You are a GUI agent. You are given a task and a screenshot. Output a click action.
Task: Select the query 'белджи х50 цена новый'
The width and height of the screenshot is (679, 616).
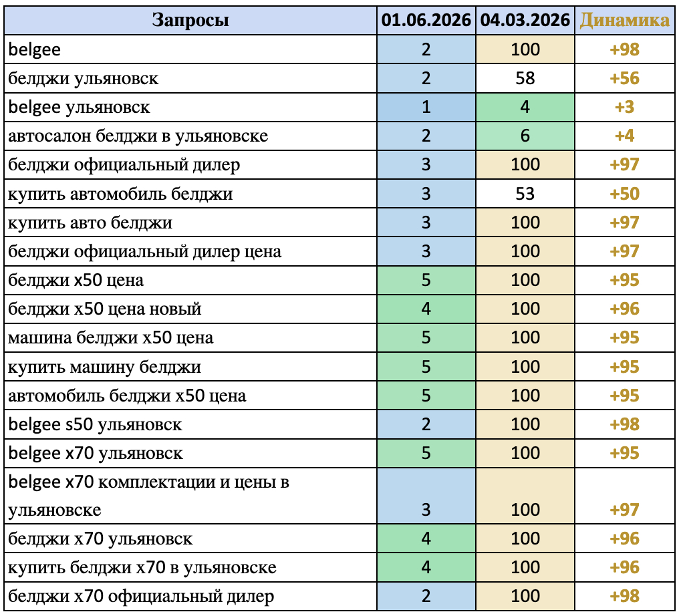[x=190, y=309]
